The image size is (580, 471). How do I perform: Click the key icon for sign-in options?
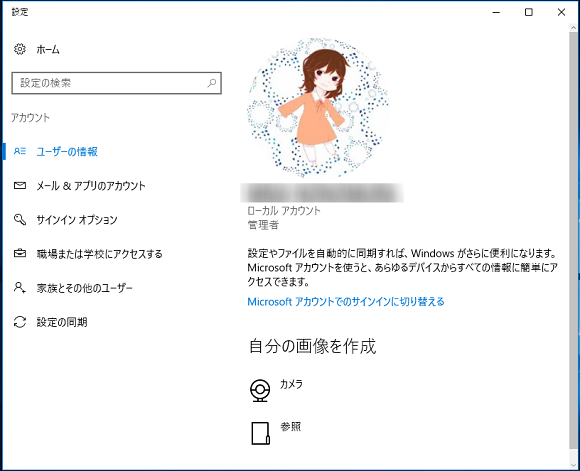coord(20,219)
